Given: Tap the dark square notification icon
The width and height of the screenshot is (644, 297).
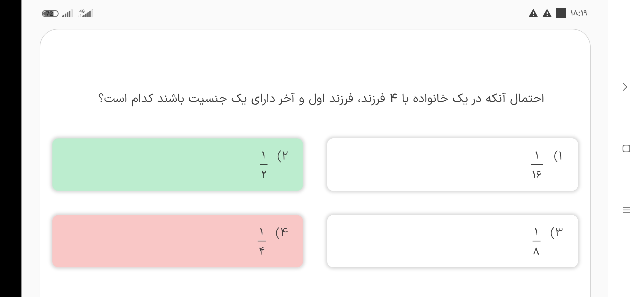Looking at the screenshot, I should (x=561, y=13).
